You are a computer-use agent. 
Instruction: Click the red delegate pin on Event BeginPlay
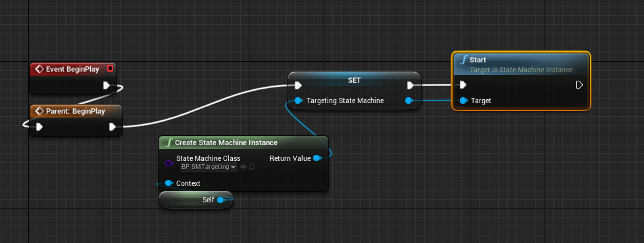coord(110,68)
